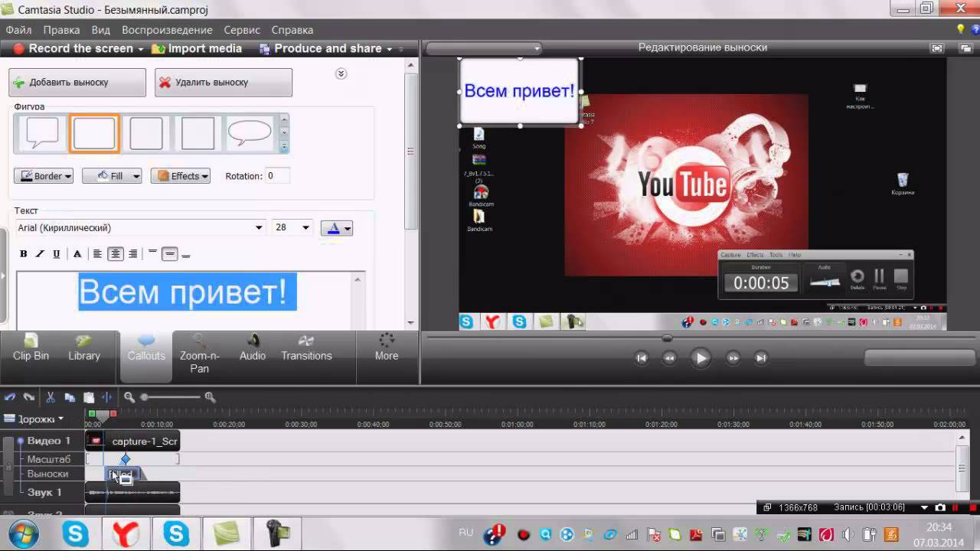
Task: Click Удалить выноску button
Action: pyautogui.click(x=223, y=83)
